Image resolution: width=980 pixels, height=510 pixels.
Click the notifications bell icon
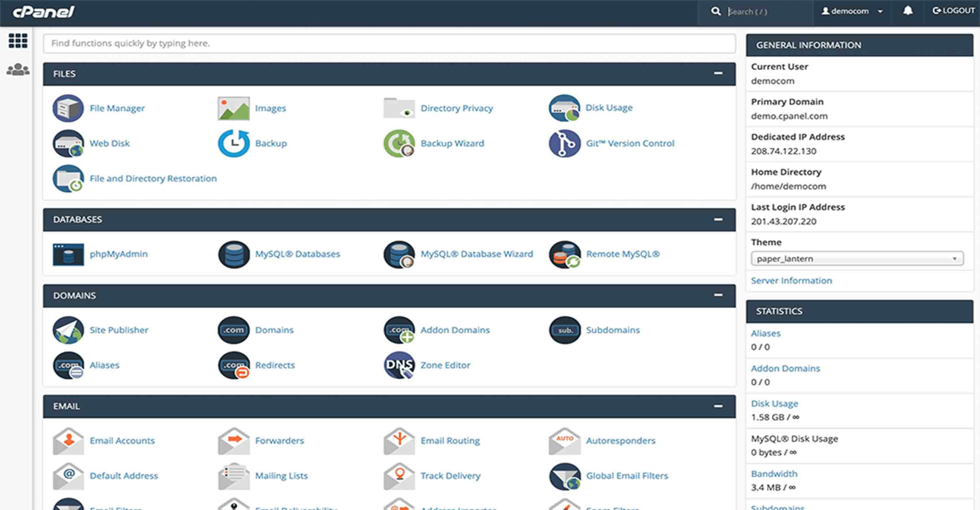[x=908, y=11]
